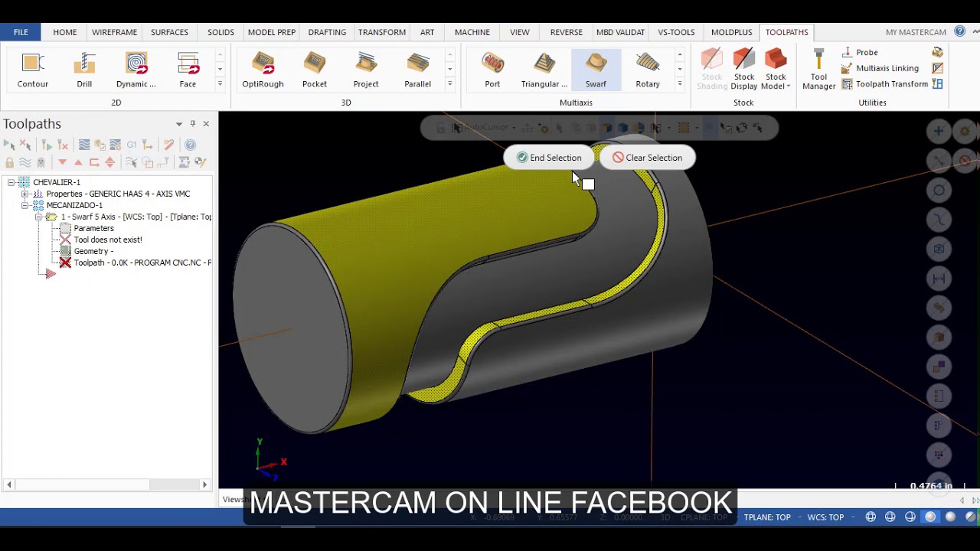Click the Probe utility
This screenshot has width=980, height=551.
(860, 53)
